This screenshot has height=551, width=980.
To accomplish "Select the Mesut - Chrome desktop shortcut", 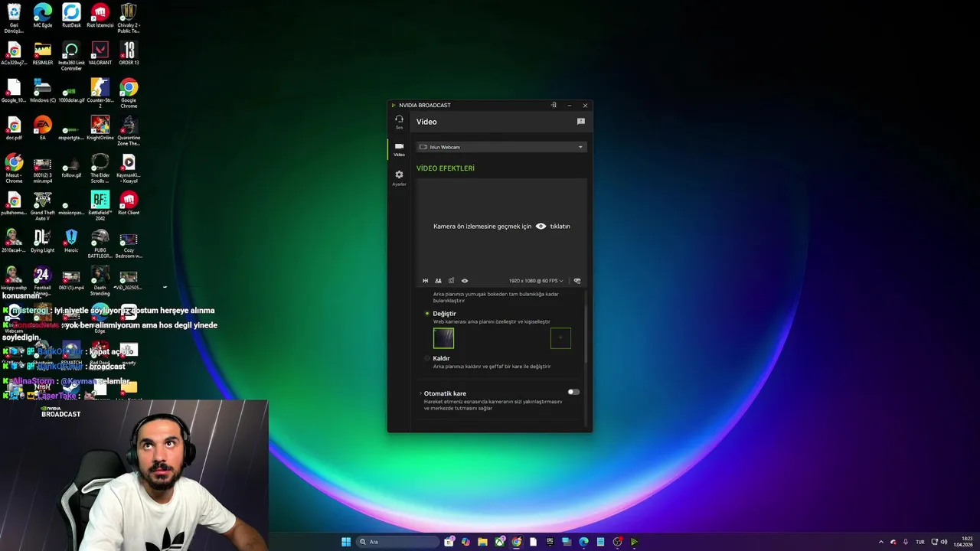I will (14, 168).
